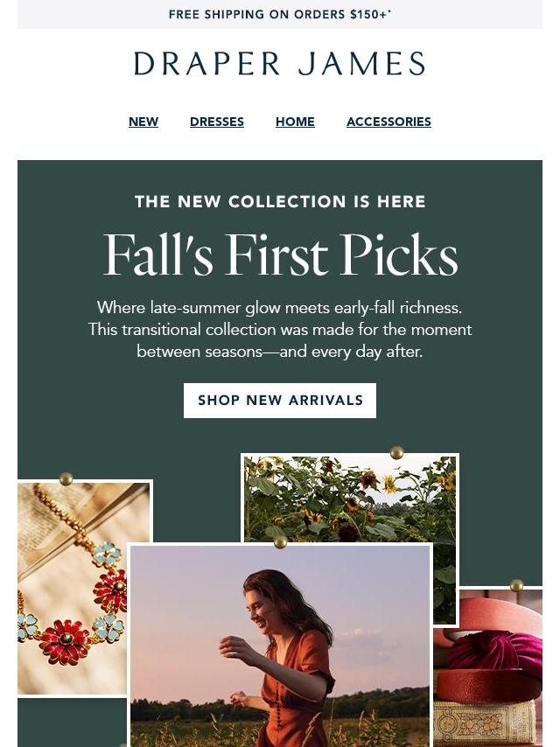Image resolution: width=560 pixels, height=747 pixels.
Task: Click the asterisk after $150+
Action: pyautogui.click(x=389, y=11)
